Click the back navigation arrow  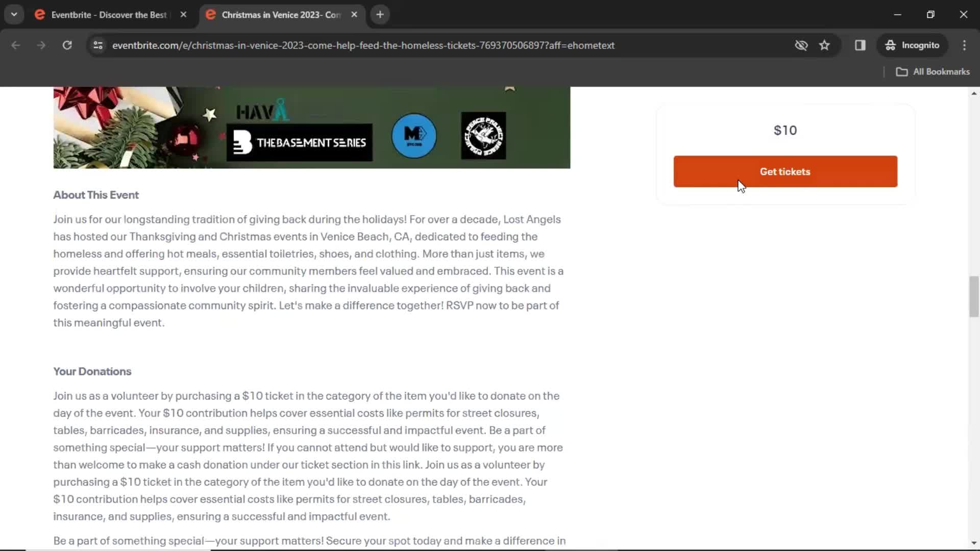pos(15,45)
